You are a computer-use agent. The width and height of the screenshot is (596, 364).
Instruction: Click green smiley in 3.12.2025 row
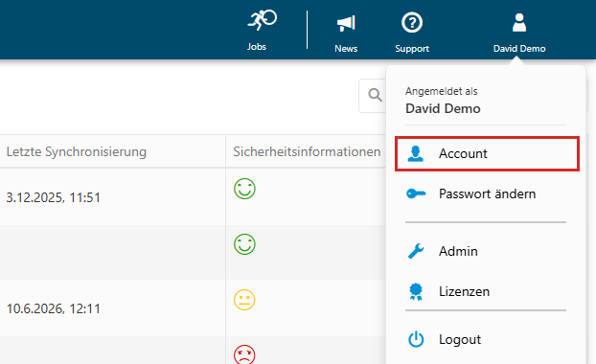[x=244, y=189]
